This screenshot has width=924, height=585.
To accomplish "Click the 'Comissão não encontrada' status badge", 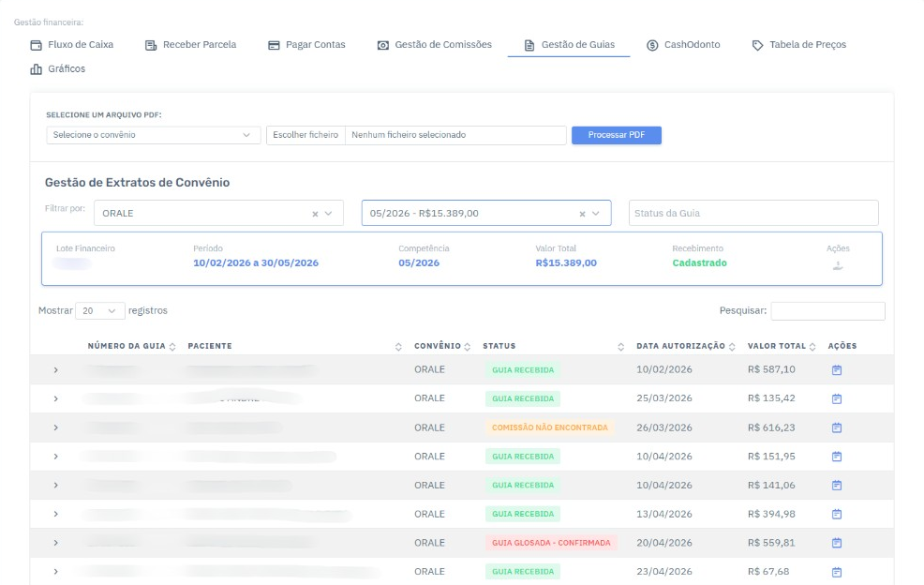I will pos(550,427).
